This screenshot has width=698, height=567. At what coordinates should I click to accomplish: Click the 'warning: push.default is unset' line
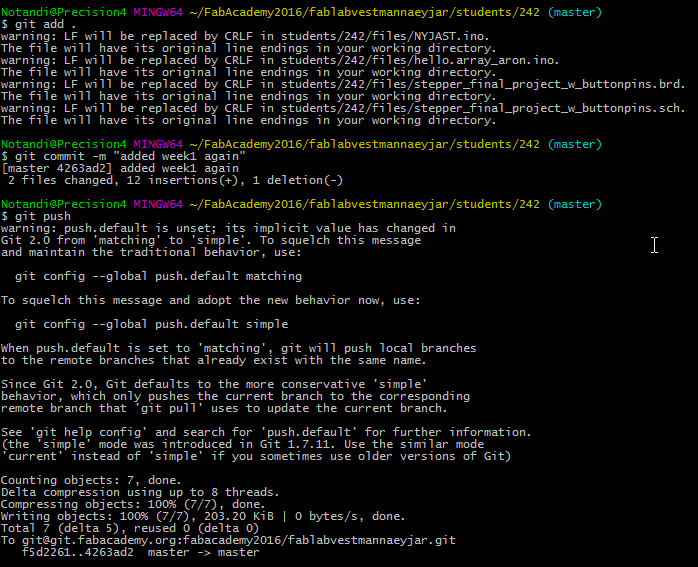pyautogui.click(x=228, y=228)
